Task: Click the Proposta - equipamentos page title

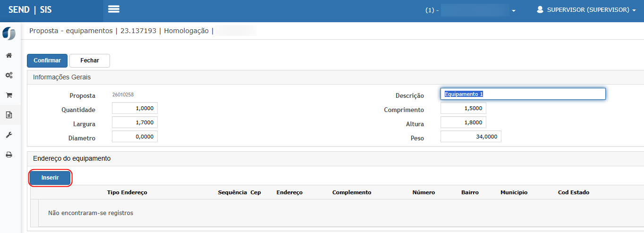Action: click(x=71, y=31)
